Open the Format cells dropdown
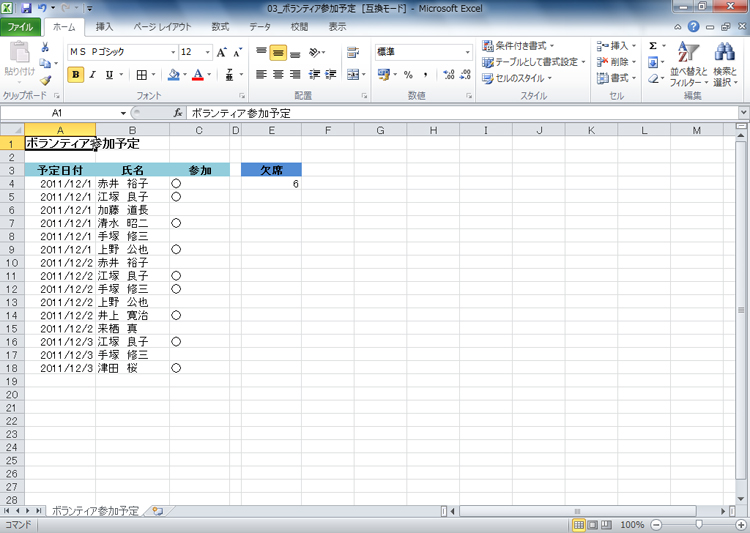750x533 pixels. 617,78
